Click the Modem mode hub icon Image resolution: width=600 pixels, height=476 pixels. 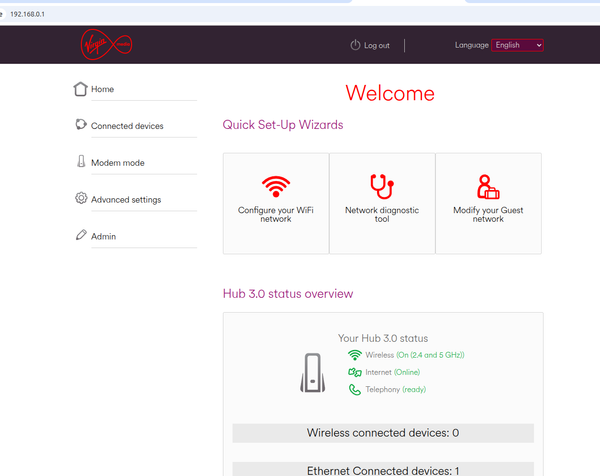click(x=81, y=161)
